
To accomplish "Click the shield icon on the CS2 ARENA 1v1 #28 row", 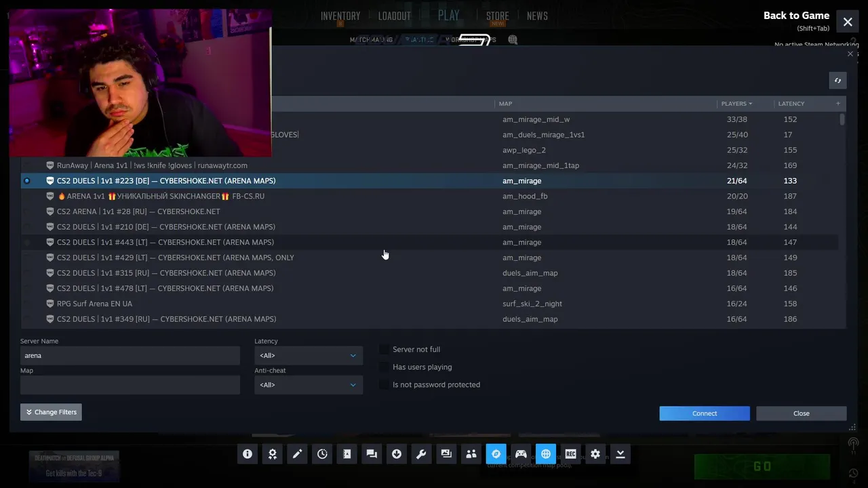I will pos(50,211).
